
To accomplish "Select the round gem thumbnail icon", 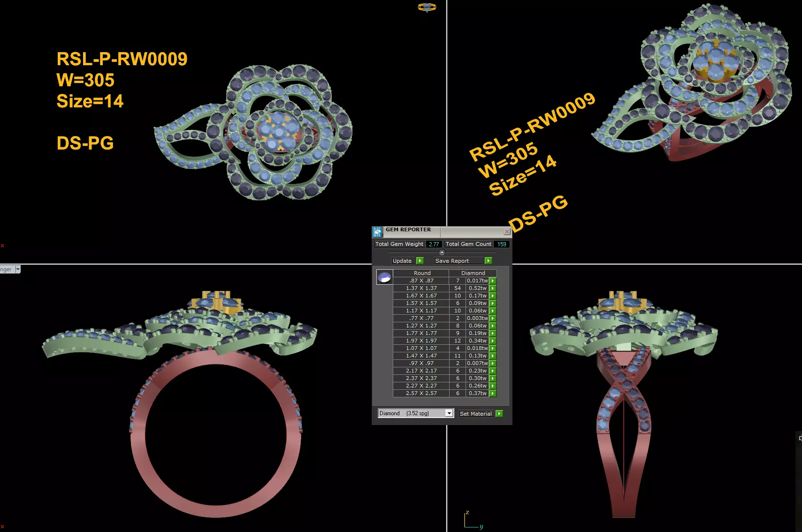I will pos(384,277).
